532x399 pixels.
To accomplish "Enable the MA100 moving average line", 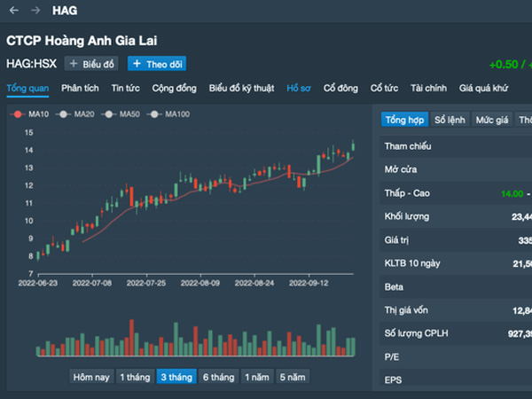I will pos(168,114).
